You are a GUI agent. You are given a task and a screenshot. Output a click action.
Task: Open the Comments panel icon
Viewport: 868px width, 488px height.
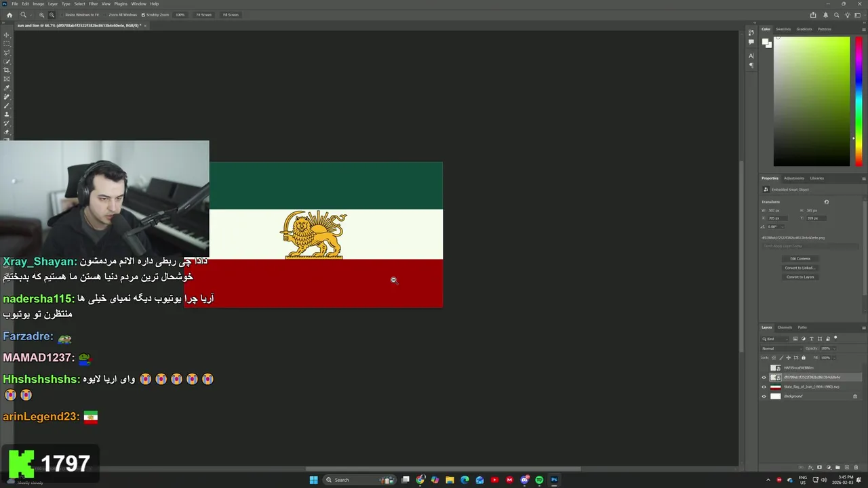751,41
